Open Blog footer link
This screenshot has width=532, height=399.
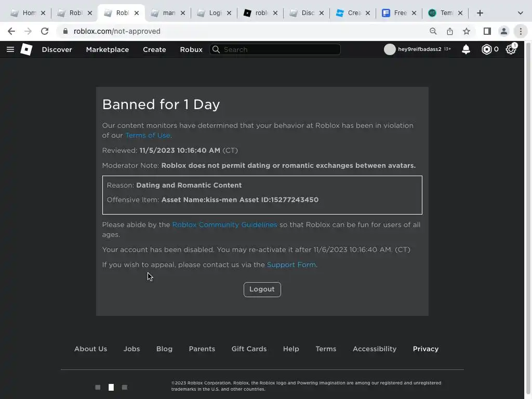(x=165, y=349)
